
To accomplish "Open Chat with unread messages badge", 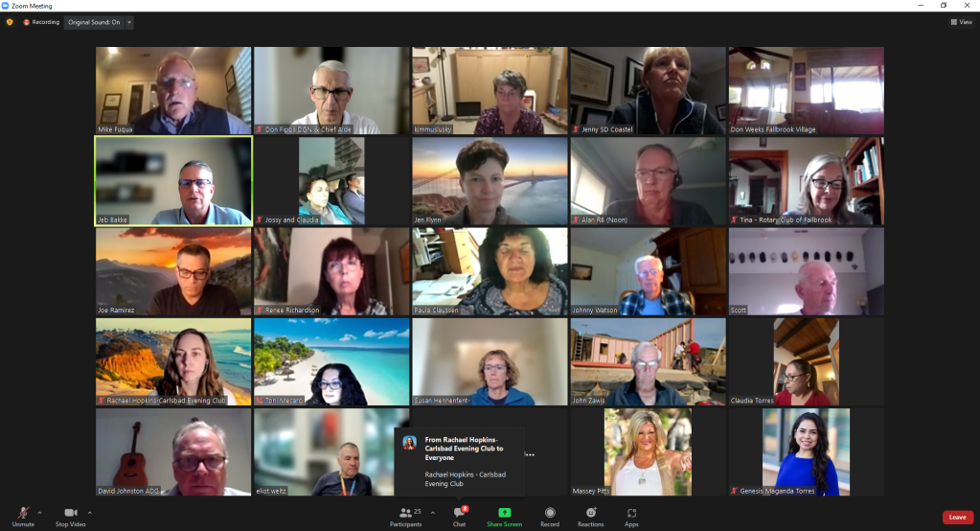I will (x=459, y=517).
